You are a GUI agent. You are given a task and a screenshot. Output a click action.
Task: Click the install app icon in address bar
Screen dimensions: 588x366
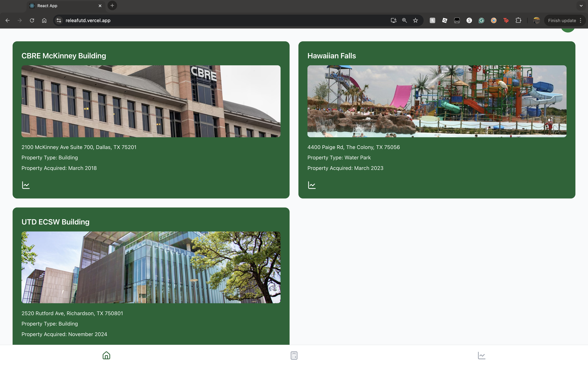point(394,21)
